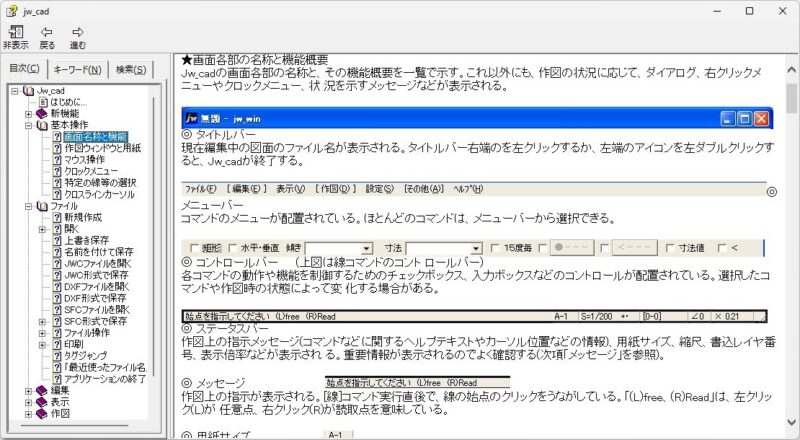Switch to the キーワード(N) tab
800x440 pixels.
[78, 69]
